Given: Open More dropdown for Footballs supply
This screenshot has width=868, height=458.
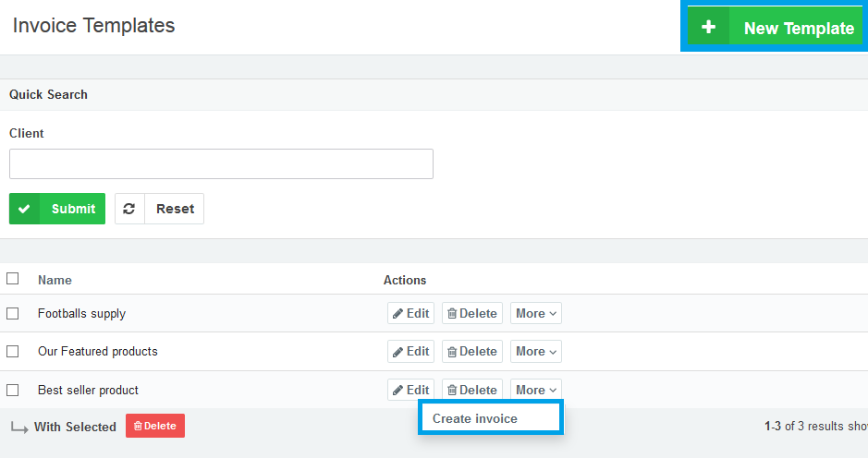Looking at the screenshot, I should click(x=535, y=313).
